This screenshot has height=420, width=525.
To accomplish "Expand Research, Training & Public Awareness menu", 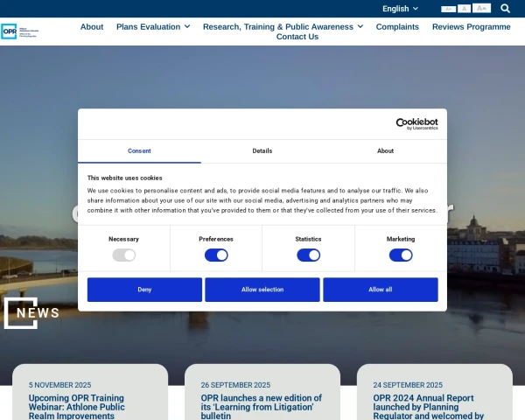I will pos(283,27).
